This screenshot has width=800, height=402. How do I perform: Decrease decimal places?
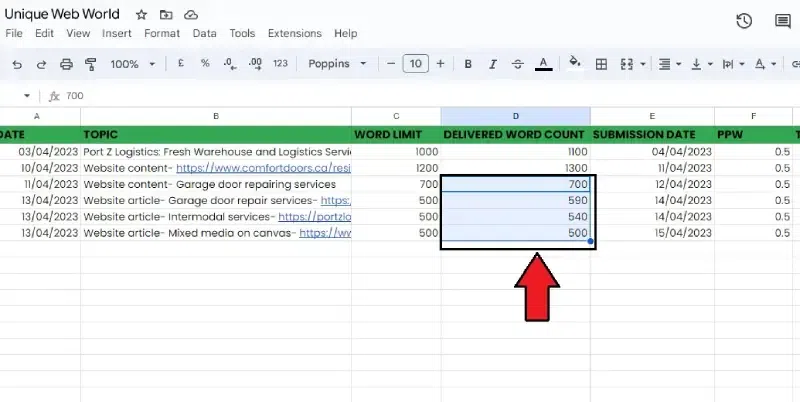point(230,64)
